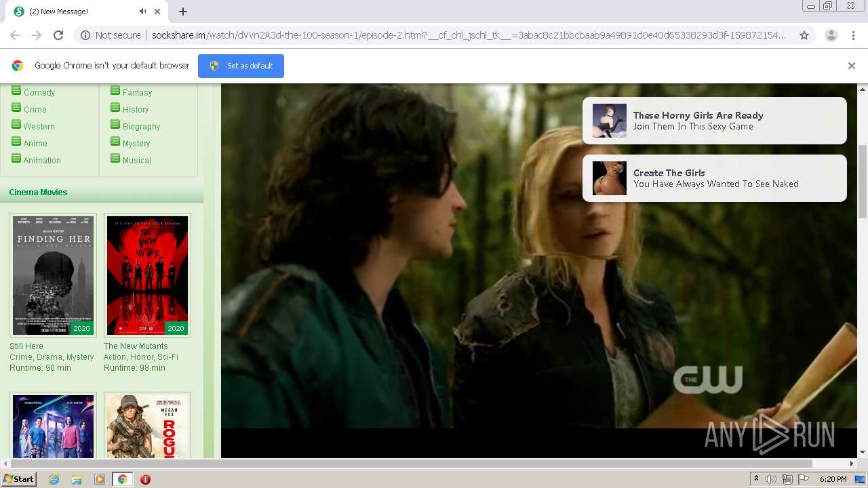The height and width of the screenshot is (488, 868).
Task: Open The New Mutants movie poster
Action: (147, 275)
